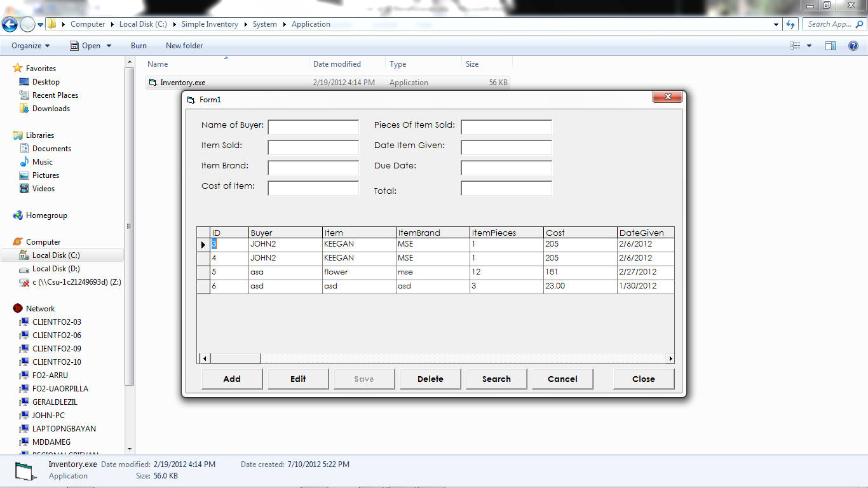Click the Explorer search box
The image size is (868, 488).
834,24
